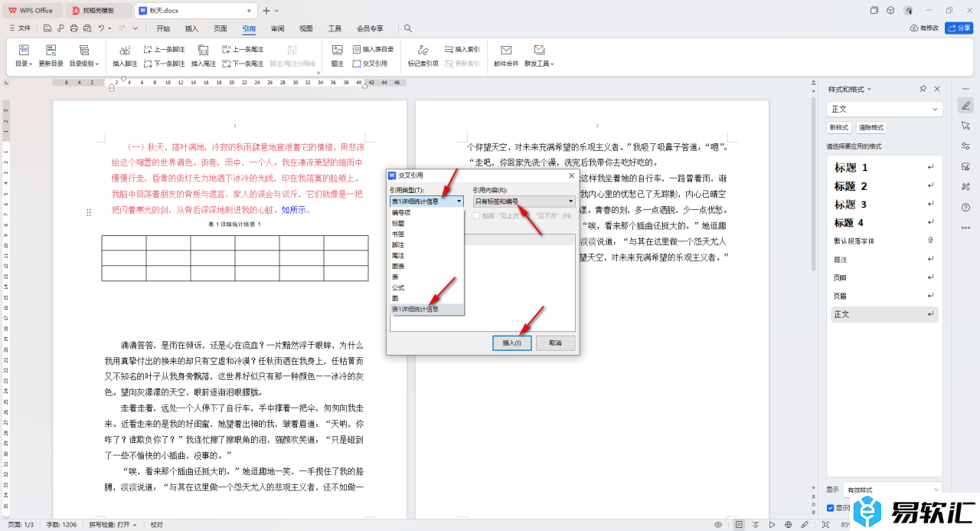This screenshot has width=980, height=531.
Task: Go to 下一条尾注 next endnote
Action: pos(243,64)
